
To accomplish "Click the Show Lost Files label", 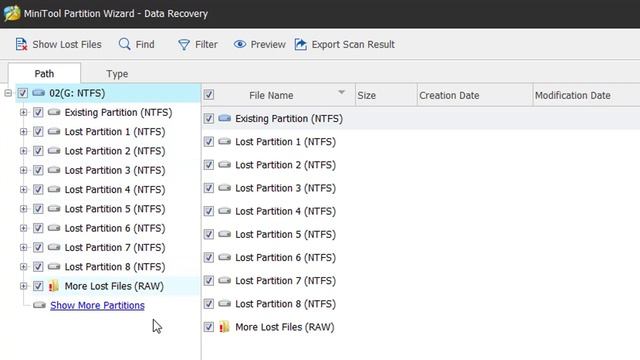I will pyautogui.click(x=67, y=44).
